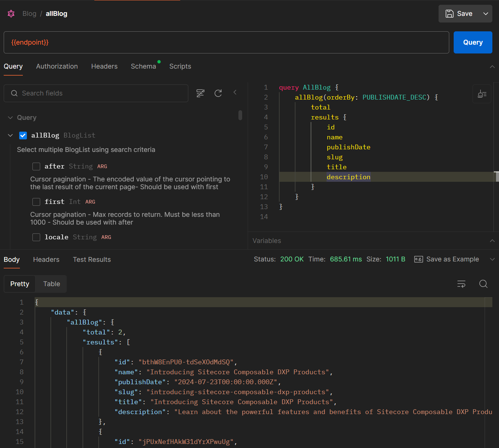The height and width of the screenshot is (448, 499).
Task: Switch to the Authorization tab
Action: [x=57, y=66]
